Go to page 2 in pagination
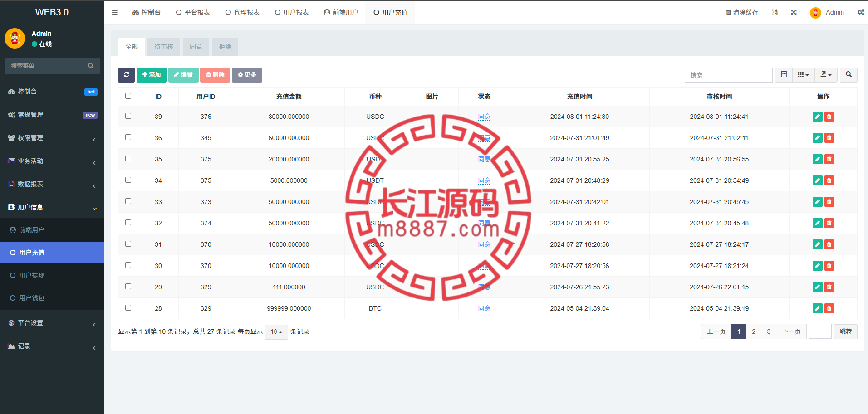 pyautogui.click(x=754, y=331)
